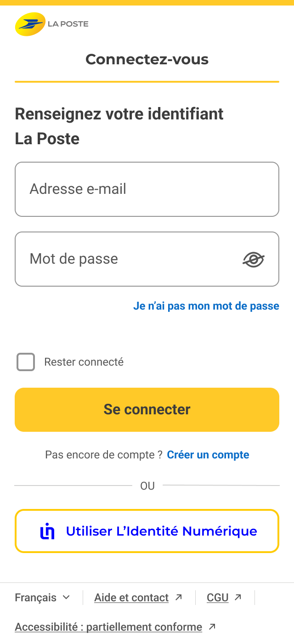Follow the Créer un compte link
The height and width of the screenshot is (644, 294).
pyautogui.click(x=208, y=455)
